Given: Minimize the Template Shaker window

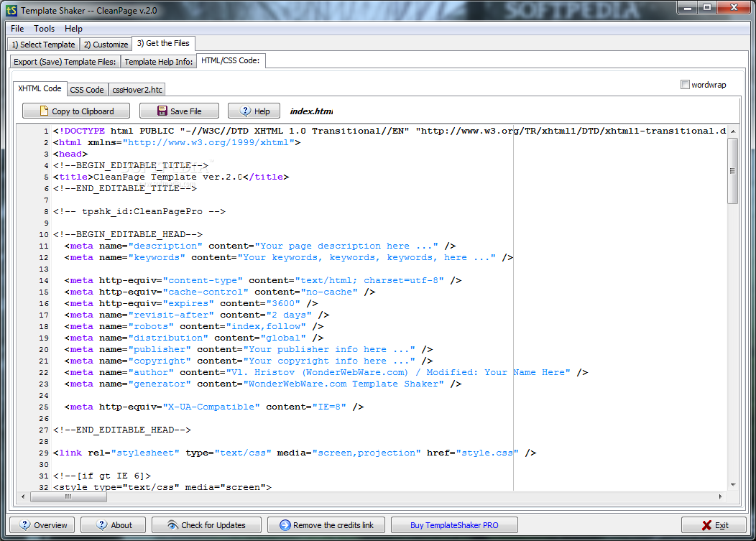Looking at the screenshot, I should 688,7.
